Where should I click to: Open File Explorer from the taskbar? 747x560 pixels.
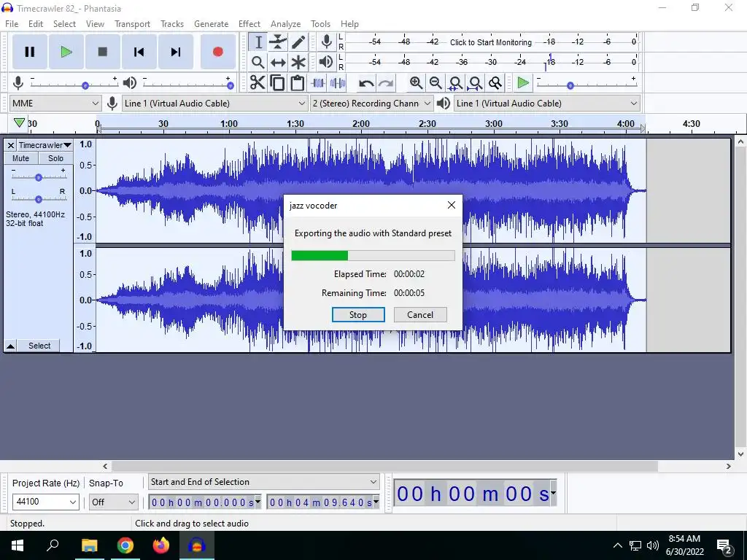(x=89, y=545)
